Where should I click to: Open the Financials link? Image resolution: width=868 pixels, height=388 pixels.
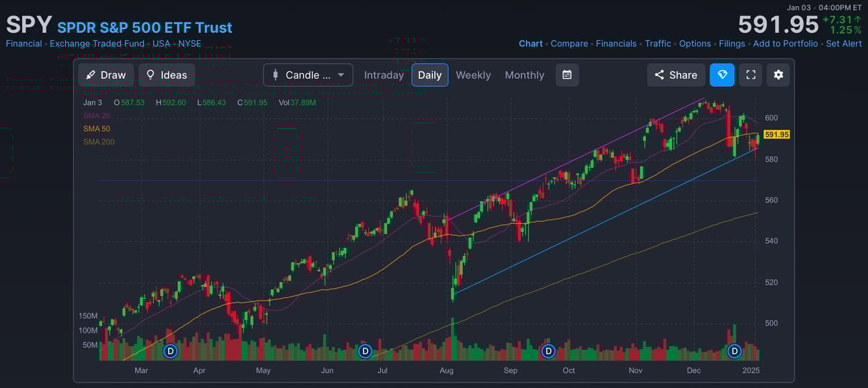pyautogui.click(x=616, y=43)
